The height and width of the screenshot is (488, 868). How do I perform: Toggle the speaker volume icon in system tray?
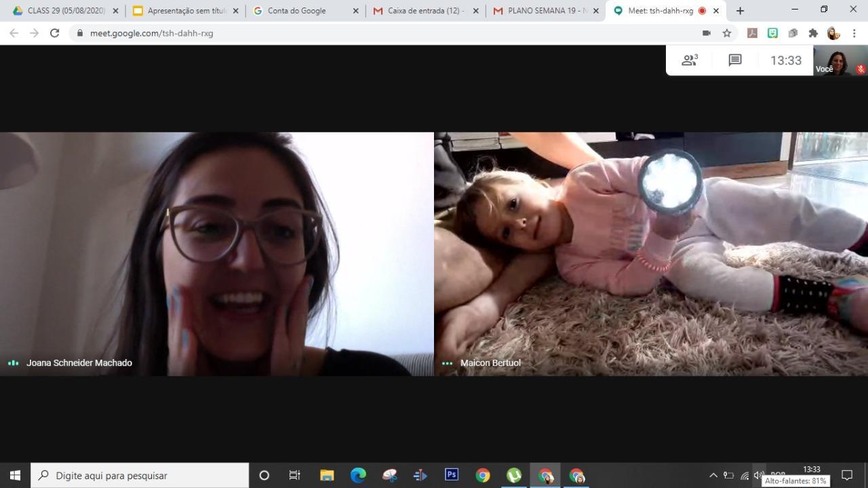tap(759, 475)
